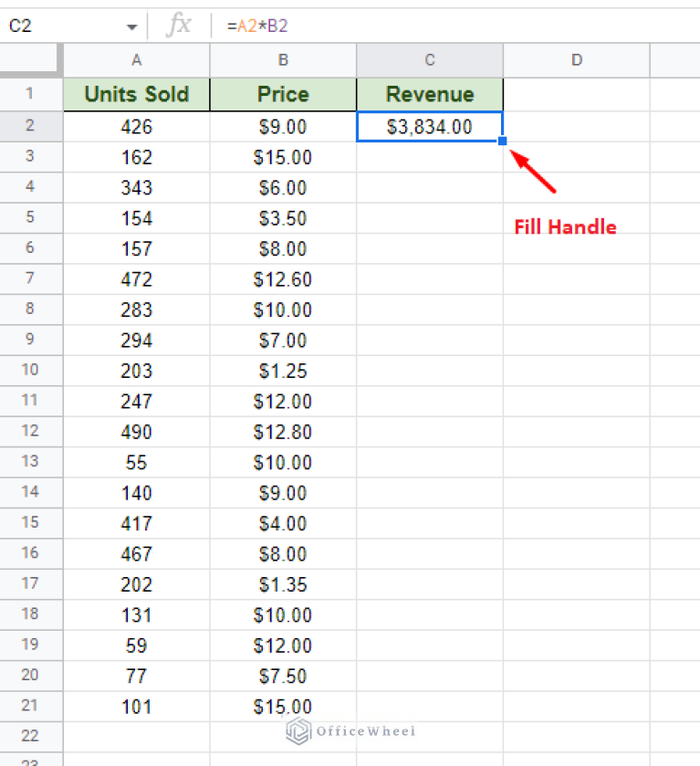Select column A header
Screen dimensions: 700x766
137,60
